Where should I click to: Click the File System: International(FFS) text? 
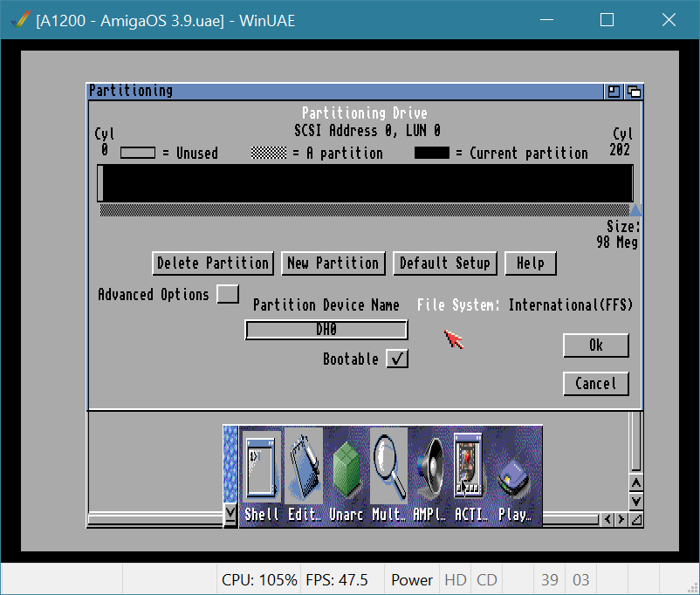pyautogui.click(x=525, y=304)
